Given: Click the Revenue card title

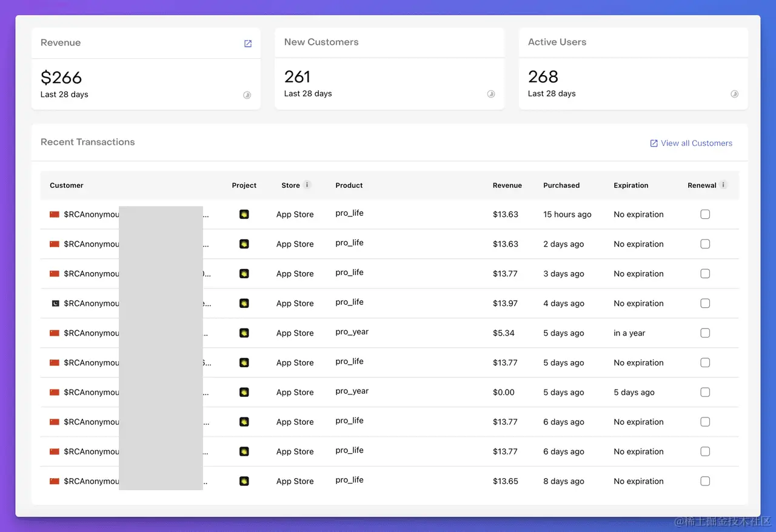Looking at the screenshot, I should coord(61,42).
